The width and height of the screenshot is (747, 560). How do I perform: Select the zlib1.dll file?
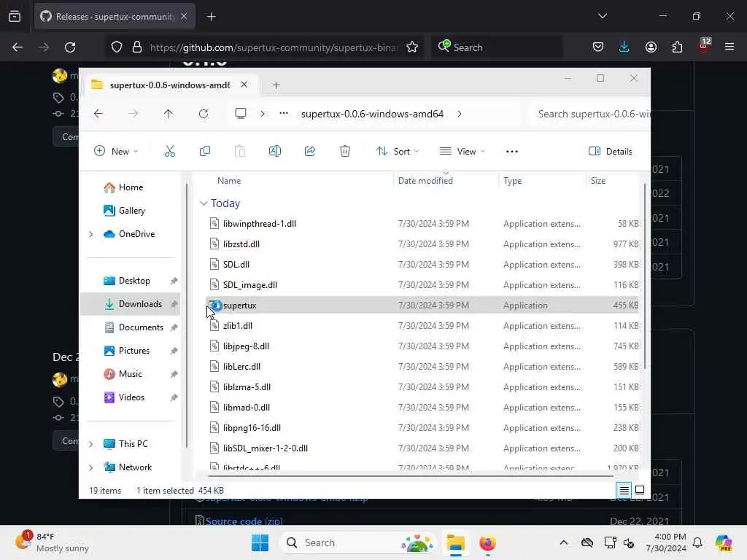click(422, 326)
